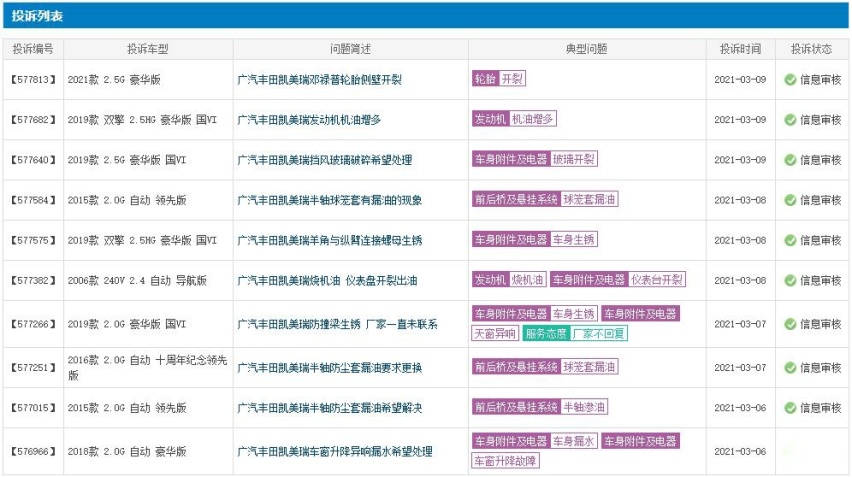Click complaint number 【577251】
Screen dimensions: 852x477
point(33,368)
